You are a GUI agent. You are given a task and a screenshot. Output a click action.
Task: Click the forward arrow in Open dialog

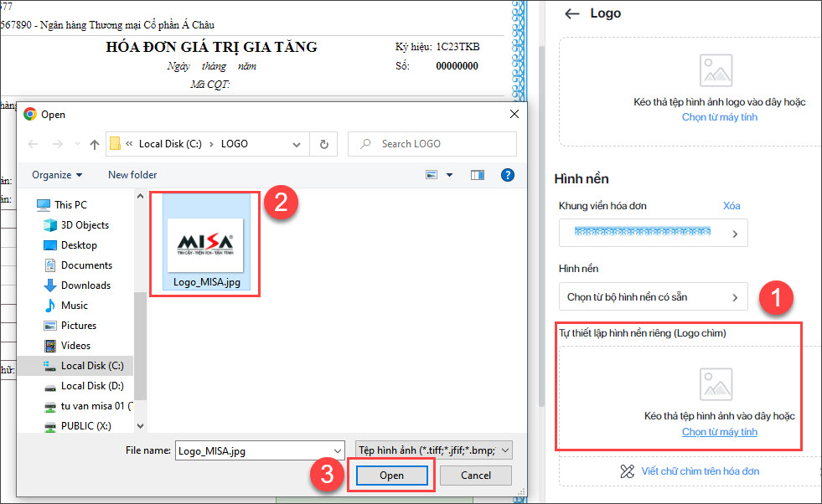[57, 144]
